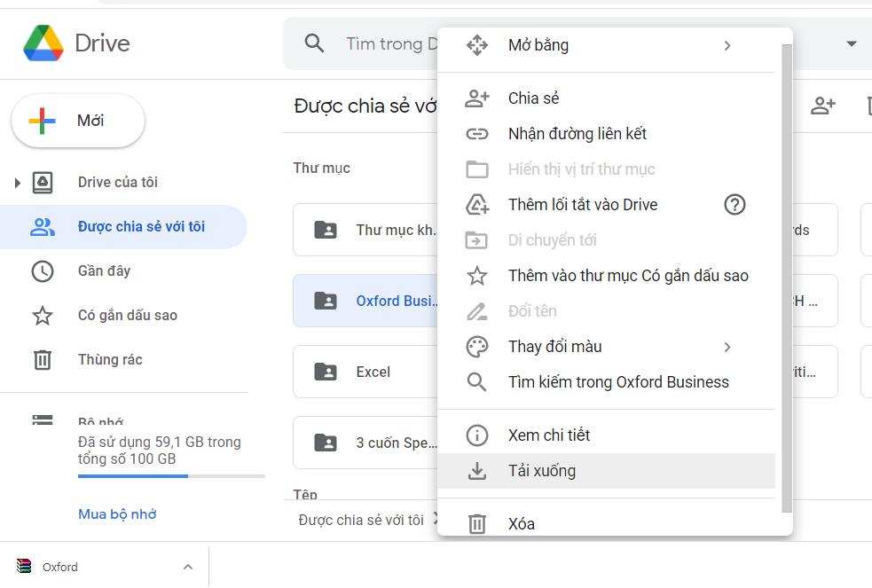Viewport: 872px width, 588px height.
Task: Choose Chia sẻ in the context menu
Action: click(x=533, y=98)
